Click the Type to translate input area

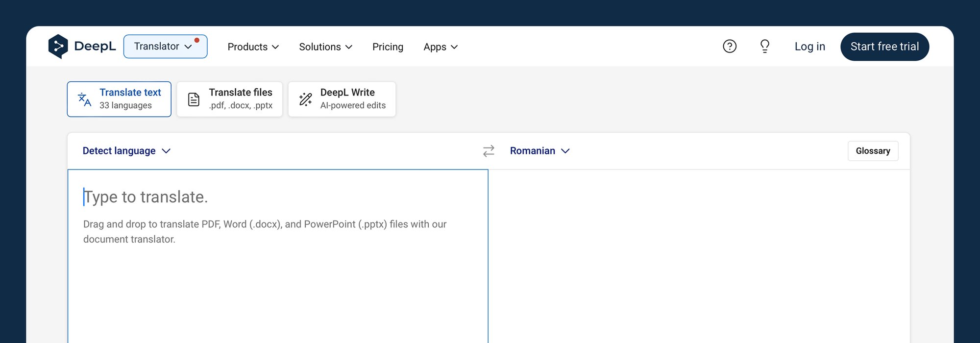click(x=278, y=256)
